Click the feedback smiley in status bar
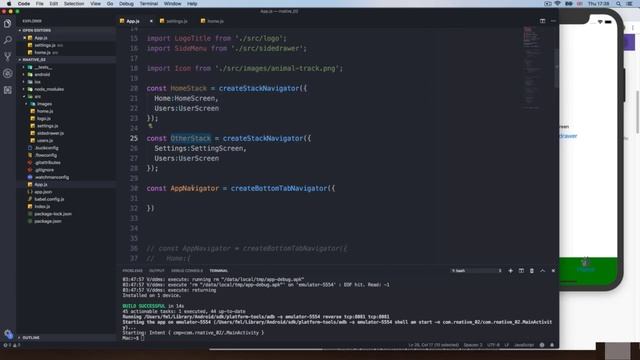 click(x=542, y=345)
